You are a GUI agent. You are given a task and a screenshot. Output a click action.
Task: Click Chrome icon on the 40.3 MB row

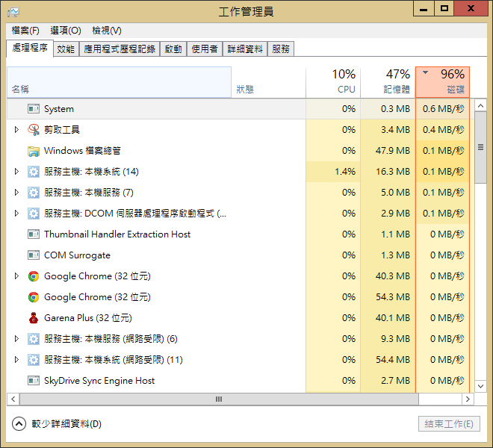click(34, 276)
